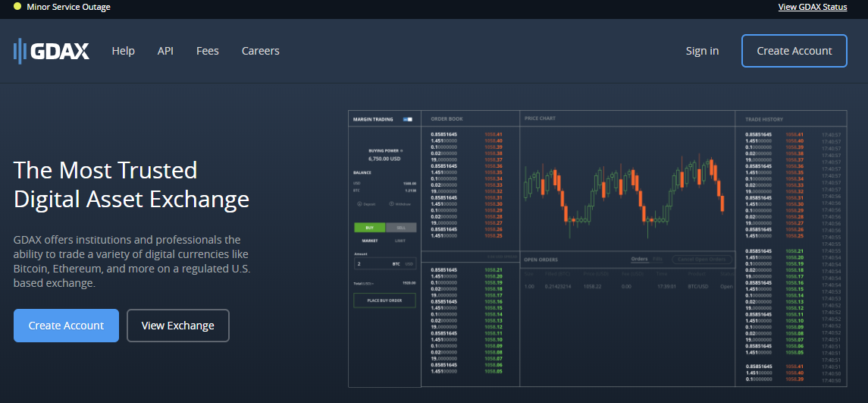Open the View GDAX Status link
Image resolution: width=868 pixels, height=403 pixels.
(x=812, y=7)
